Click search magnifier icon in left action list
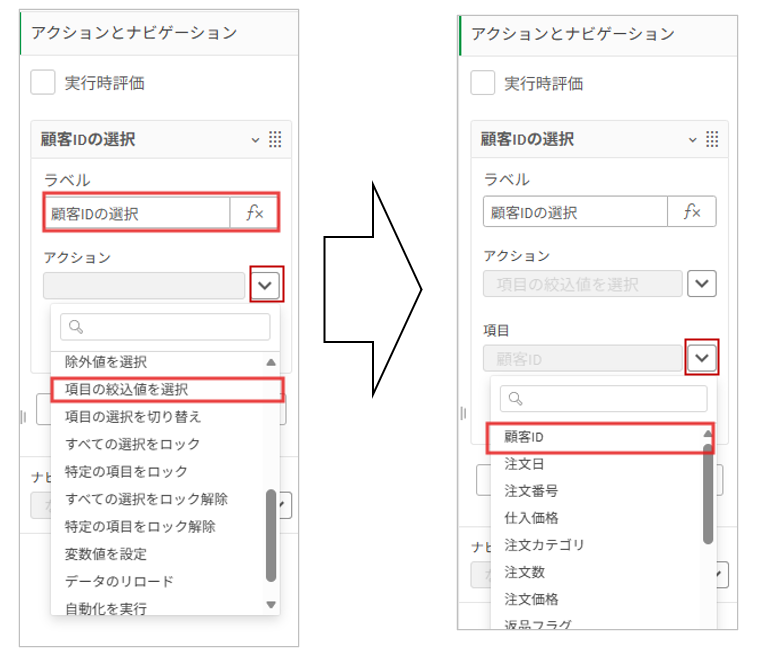This screenshot has width=767, height=648. click(x=74, y=327)
